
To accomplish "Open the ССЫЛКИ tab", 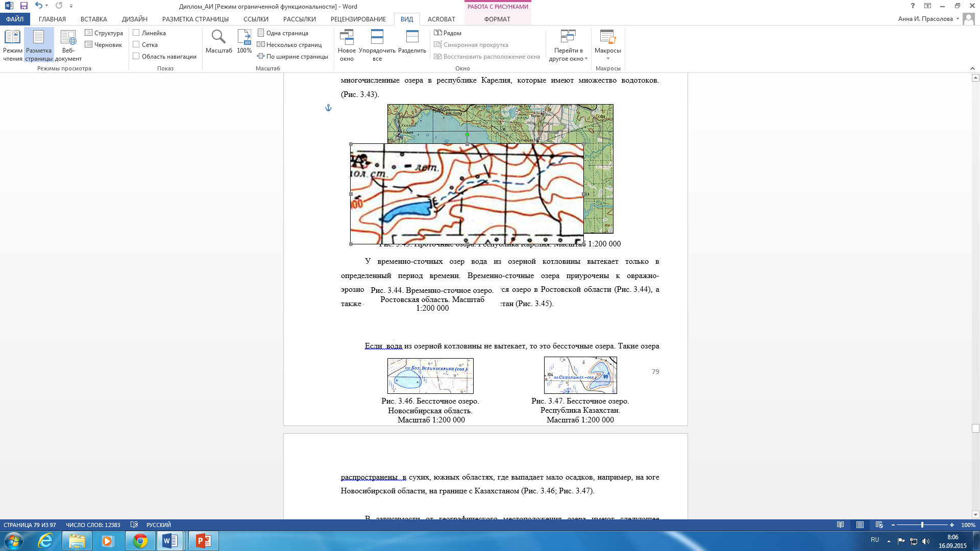I will (256, 19).
